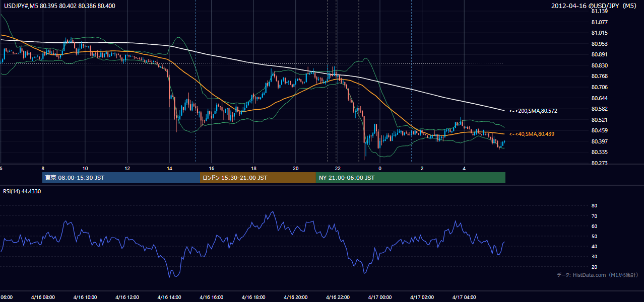Click price level 80.582 on the axis
The height and width of the screenshot is (302, 644).
(x=599, y=109)
